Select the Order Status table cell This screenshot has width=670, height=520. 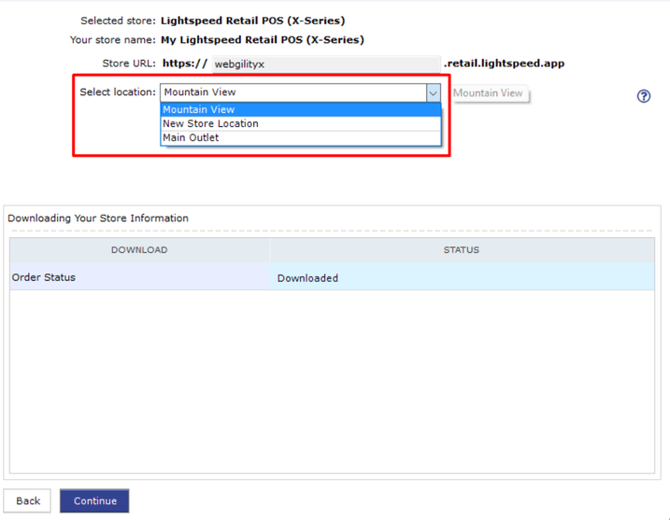coord(140,277)
